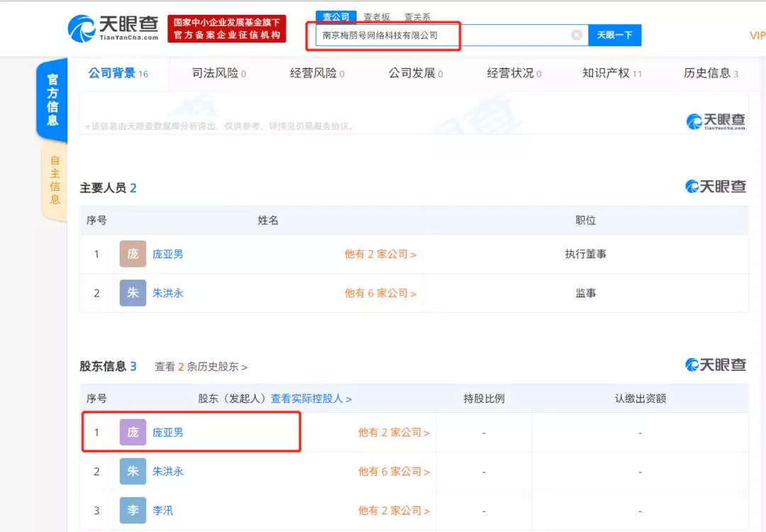Viewport: 766px width, 532px height.
Task: Switch to 查公司 search tab
Action: (x=336, y=17)
